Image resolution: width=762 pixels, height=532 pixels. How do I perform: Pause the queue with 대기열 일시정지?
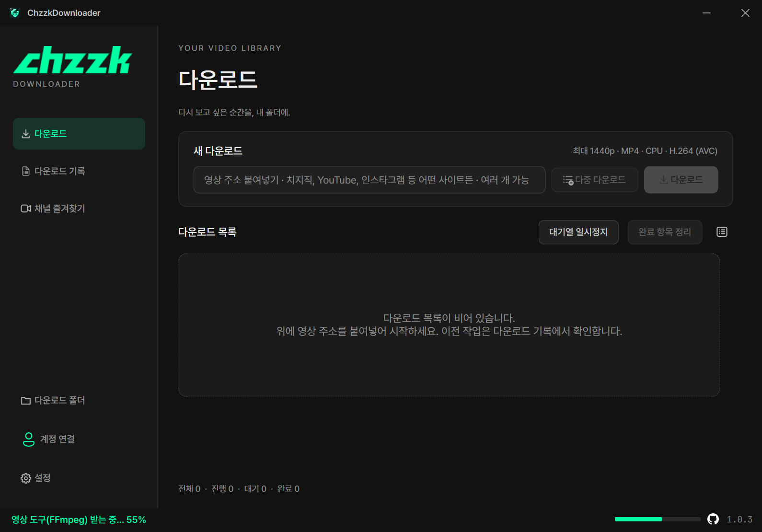click(x=578, y=232)
